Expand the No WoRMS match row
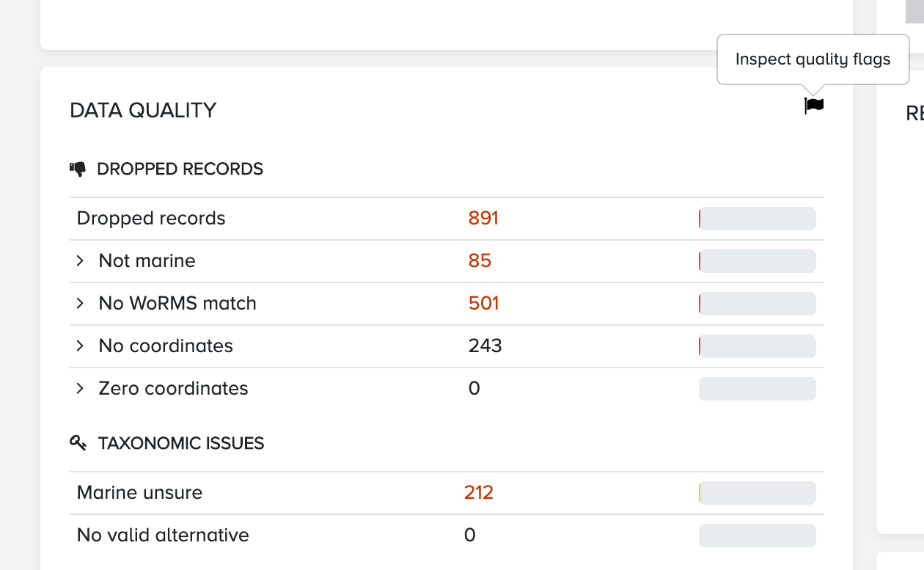This screenshot has height=570, width=924. [x=80, y=304]
